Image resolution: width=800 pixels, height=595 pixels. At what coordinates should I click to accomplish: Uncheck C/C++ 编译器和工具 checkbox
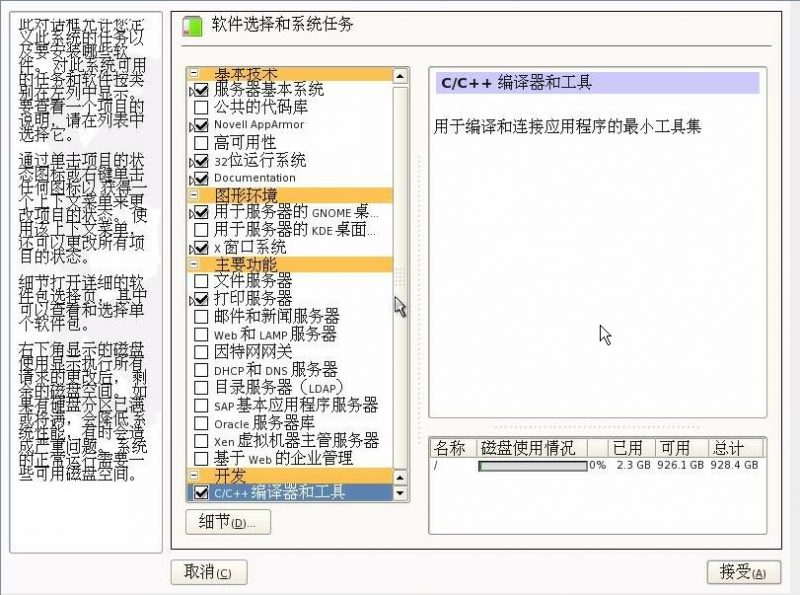(x=201, y=492)
